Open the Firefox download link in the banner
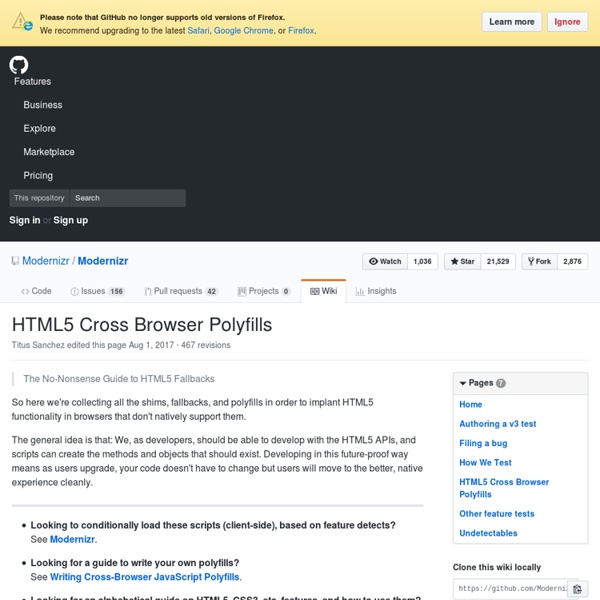 click(x=301, y=31)
